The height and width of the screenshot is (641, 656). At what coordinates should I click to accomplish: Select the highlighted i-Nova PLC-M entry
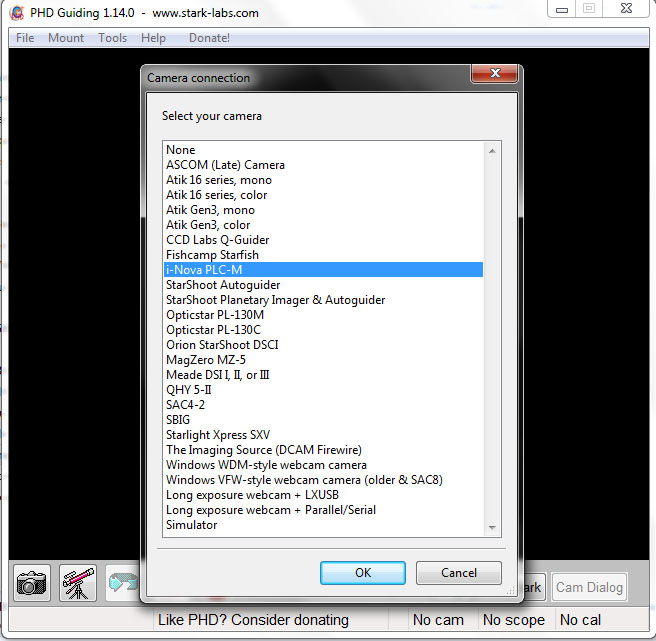pyautogui.click(x=323, y=270)
